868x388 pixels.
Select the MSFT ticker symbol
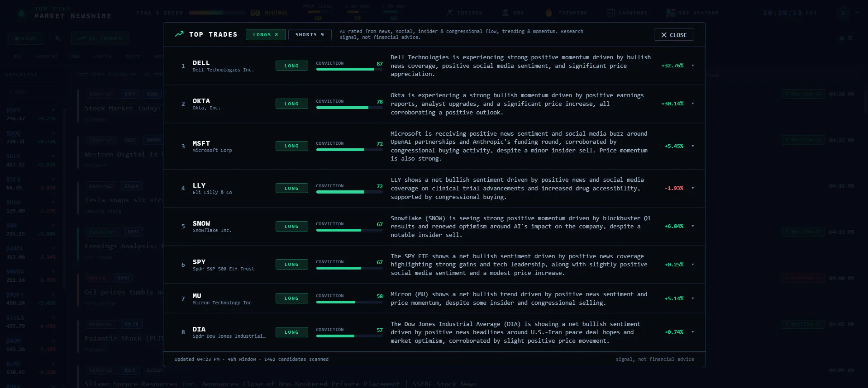(201, 143)
